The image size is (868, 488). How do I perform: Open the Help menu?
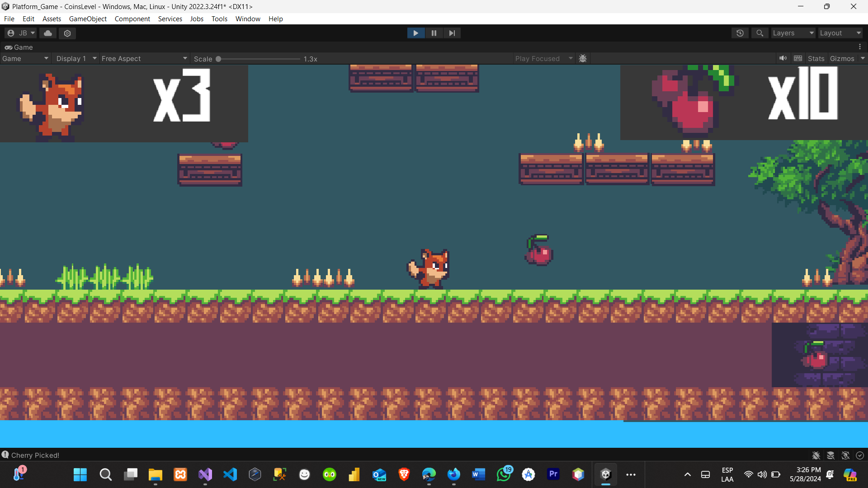[x=275, y=19]
